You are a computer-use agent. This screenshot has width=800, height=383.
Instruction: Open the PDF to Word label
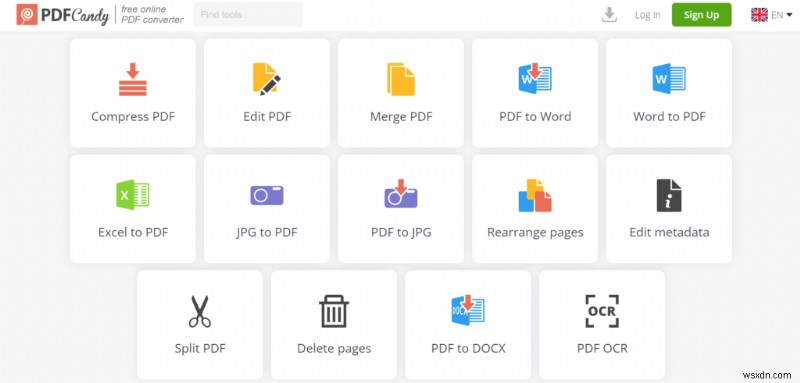535,116
